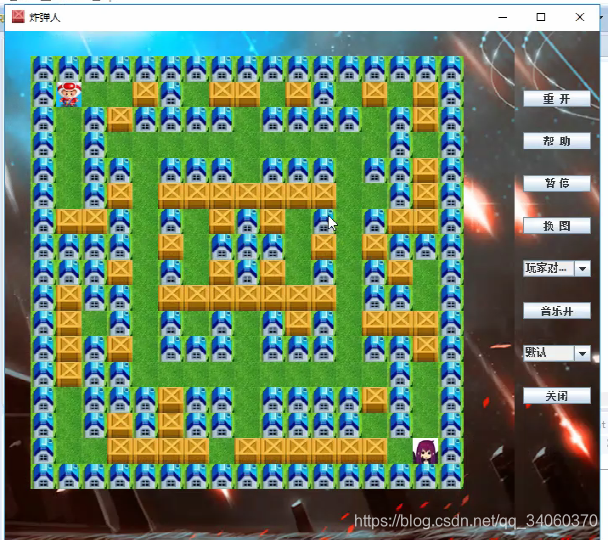Select the purple-haired character
Image resolution: width=608 pixels, height=540 pixels.
[x=425, y=451]
